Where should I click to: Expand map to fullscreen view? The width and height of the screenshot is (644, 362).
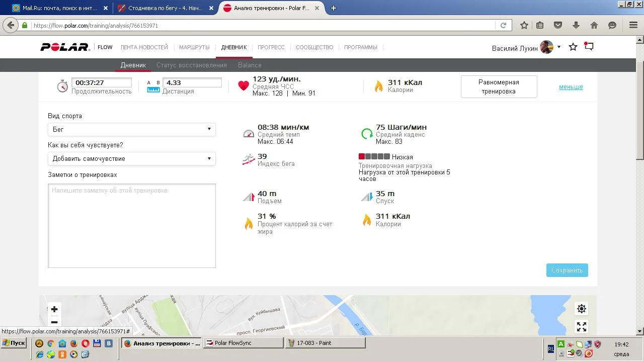click(581, 327)
